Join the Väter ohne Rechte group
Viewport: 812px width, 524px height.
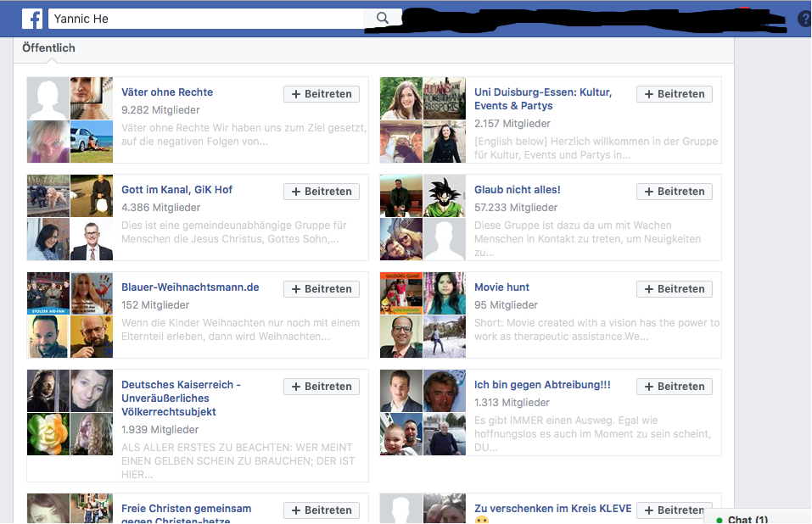pyautogui.click(x=322, y=94)
